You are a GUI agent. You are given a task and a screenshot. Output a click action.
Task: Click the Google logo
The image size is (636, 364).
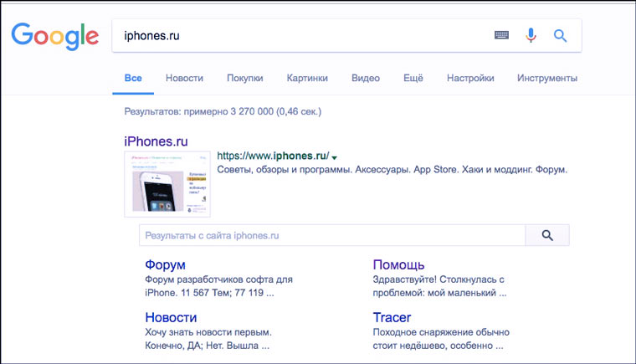click(54, 36)
